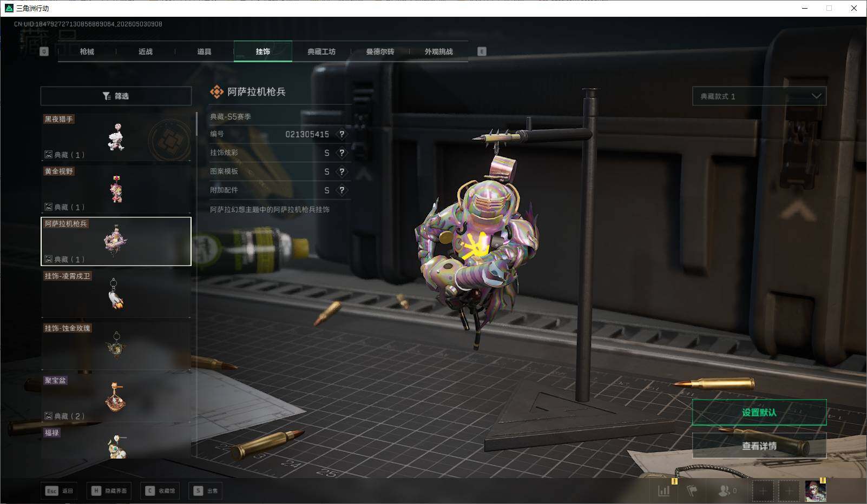
Task: Select the 挂饰-凌霄戍卫 charm item
Action: click(x=116, y=294)
